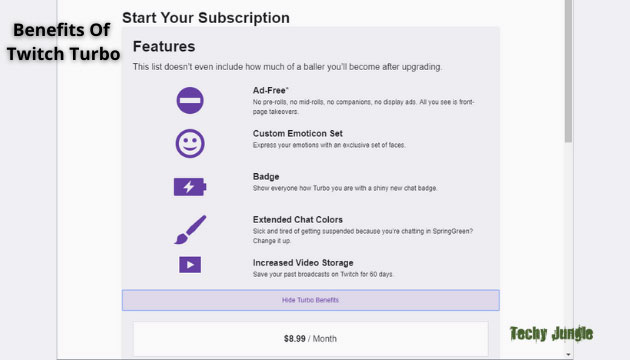Click the Extended Chat Colors heading

pyautogui.click(x=298, y=219)
